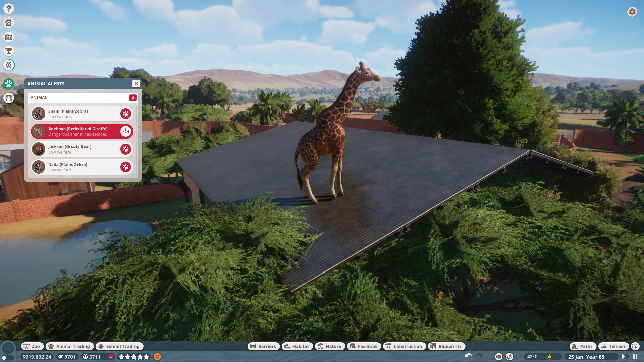Open the Facilities build menu
Image resolution: width=644 pixels, height=362 pixels.
364,346
